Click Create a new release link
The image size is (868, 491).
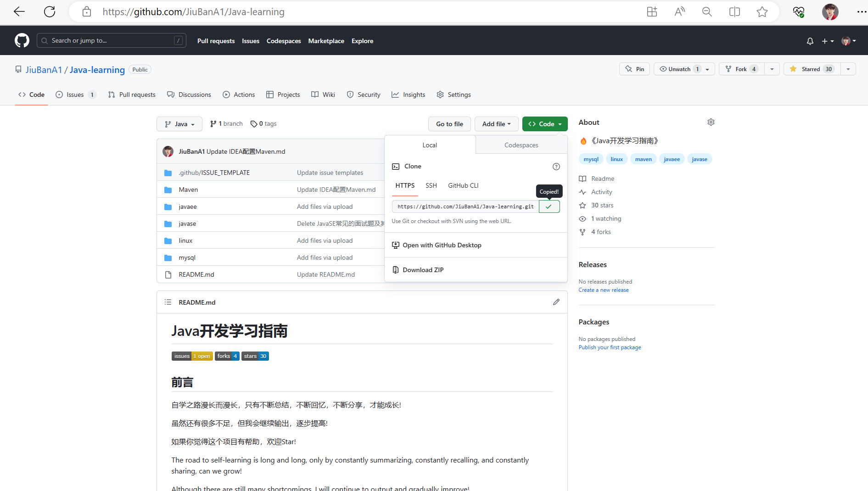coord(603,290)
